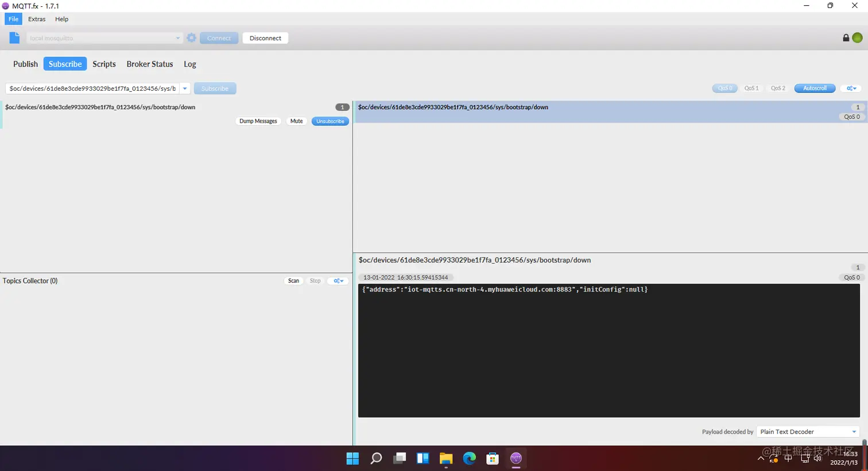
Task: Open Task View on taskbar
Action: [x=400, y=458]
